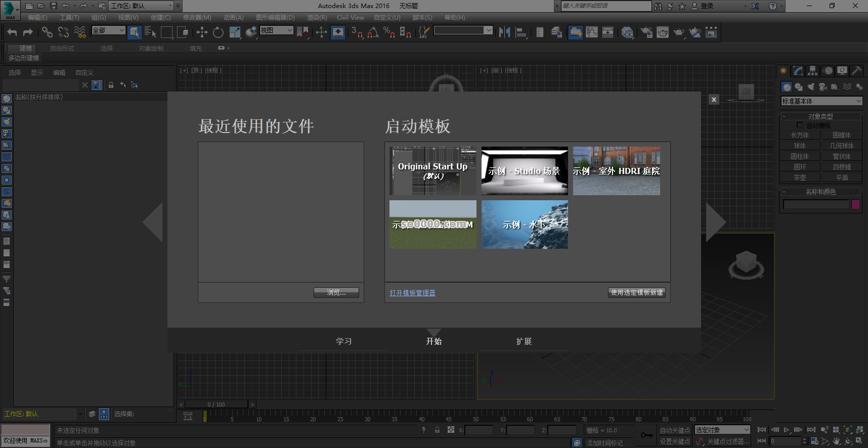Image resolution: width=868 pixels, height=448 pixels.
Task: Click the Set Keys large key icon
Action: point(647,435)
